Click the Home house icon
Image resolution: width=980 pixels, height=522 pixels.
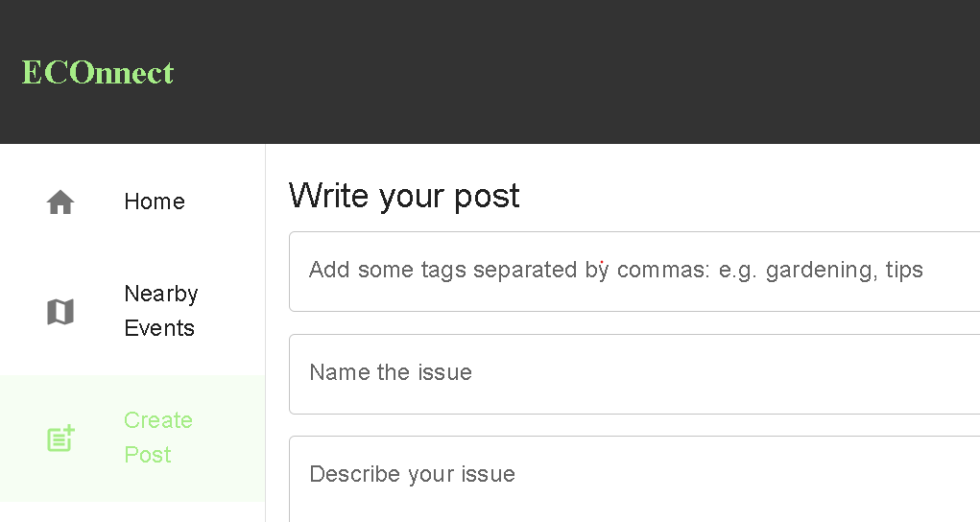click(x=60, y=202)
